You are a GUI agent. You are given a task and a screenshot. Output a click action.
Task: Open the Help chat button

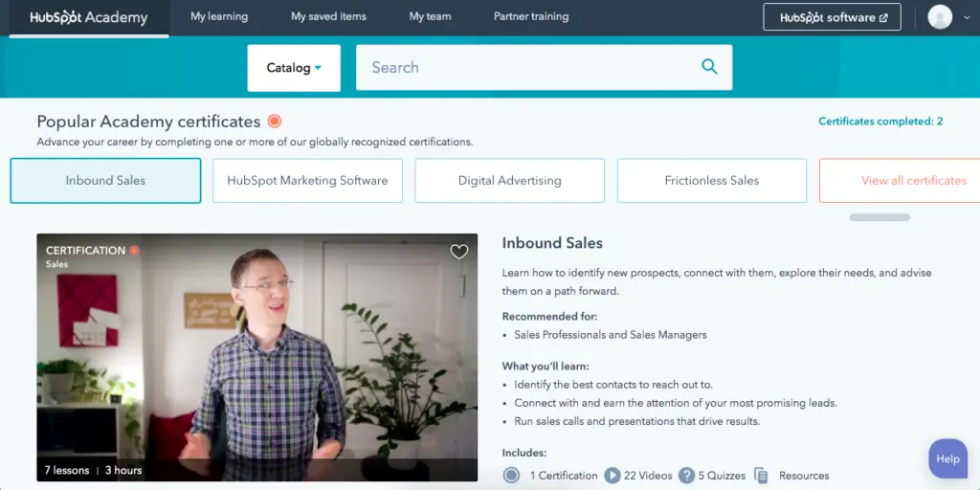(947, 458)
